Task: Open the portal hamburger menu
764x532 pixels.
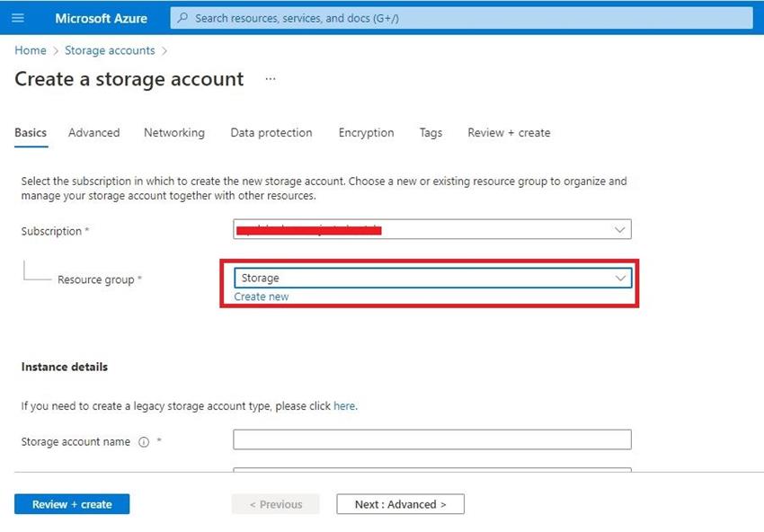Action: pos(17,17)
